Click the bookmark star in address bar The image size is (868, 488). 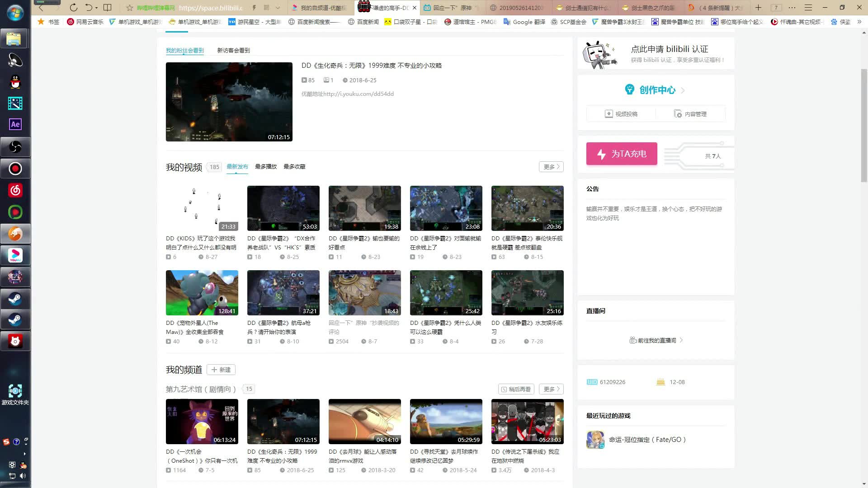130,8
